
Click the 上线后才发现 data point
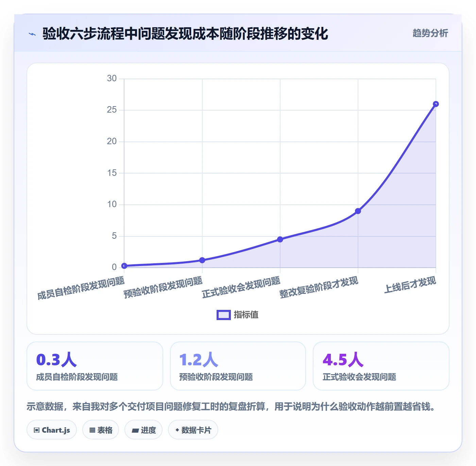[x=436, y=104]
